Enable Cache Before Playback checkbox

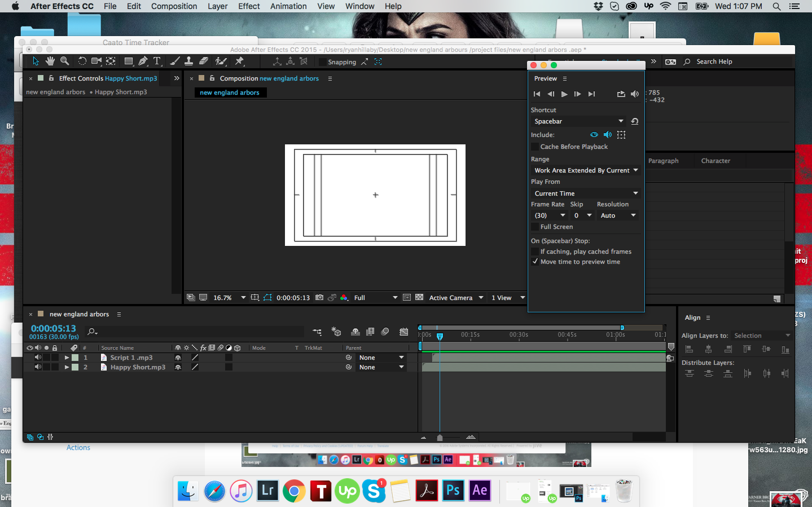(x=535, y=147)
